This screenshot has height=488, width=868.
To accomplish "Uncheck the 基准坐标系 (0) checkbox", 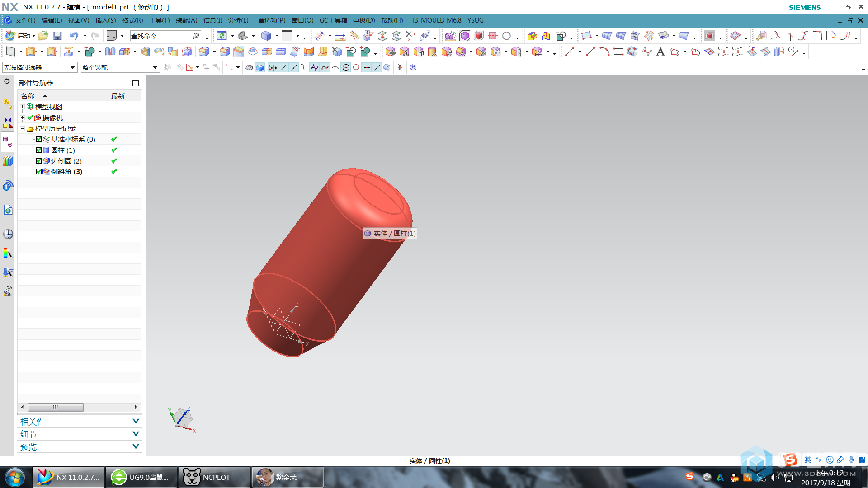I will pos(39,139).
